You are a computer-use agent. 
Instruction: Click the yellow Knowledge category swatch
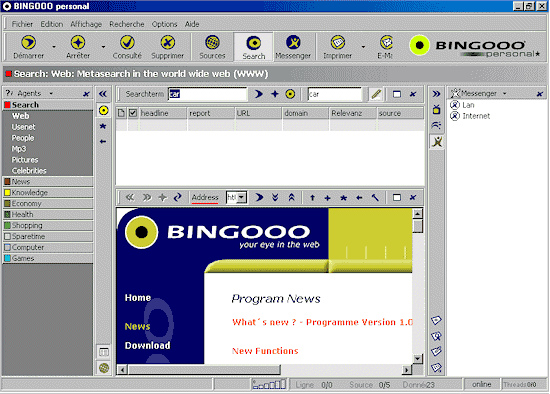7,193
